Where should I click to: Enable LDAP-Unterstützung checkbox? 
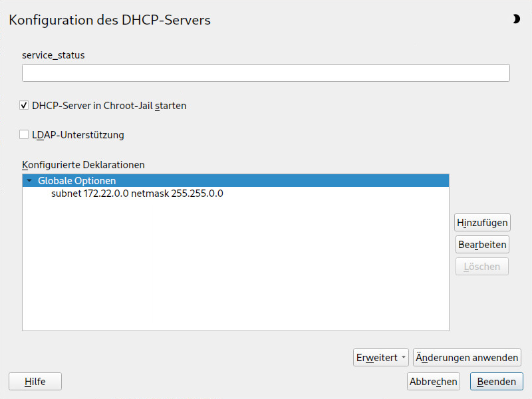[24, 135]
